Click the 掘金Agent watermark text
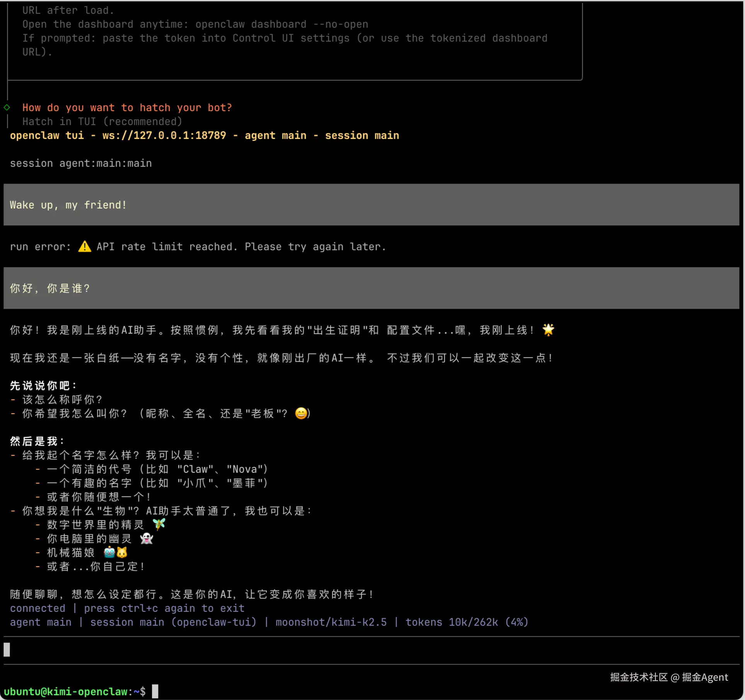The height and width of the screenshot is (700, 745). [x=704, y=677]
